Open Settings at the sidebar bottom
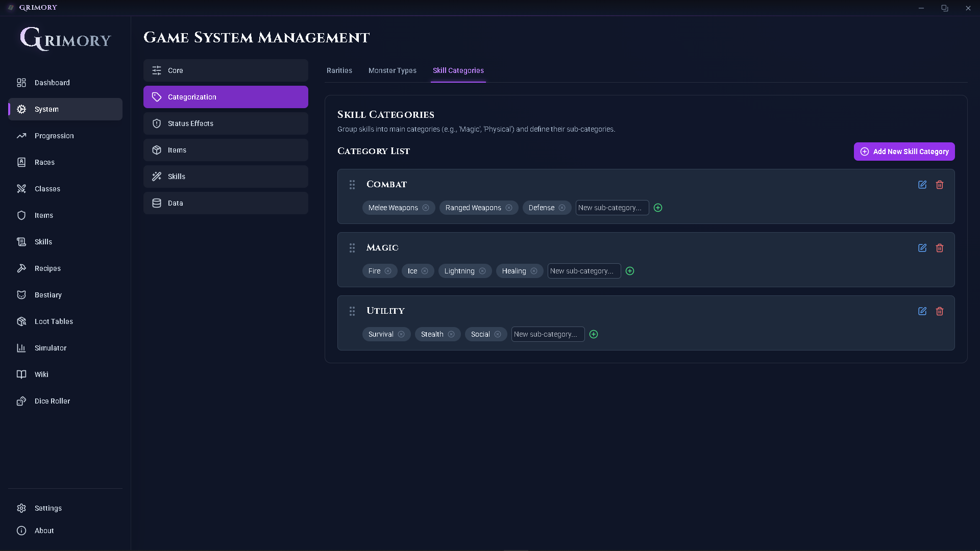The height and width of the screenshot is (551, 980). click(48, 508)
